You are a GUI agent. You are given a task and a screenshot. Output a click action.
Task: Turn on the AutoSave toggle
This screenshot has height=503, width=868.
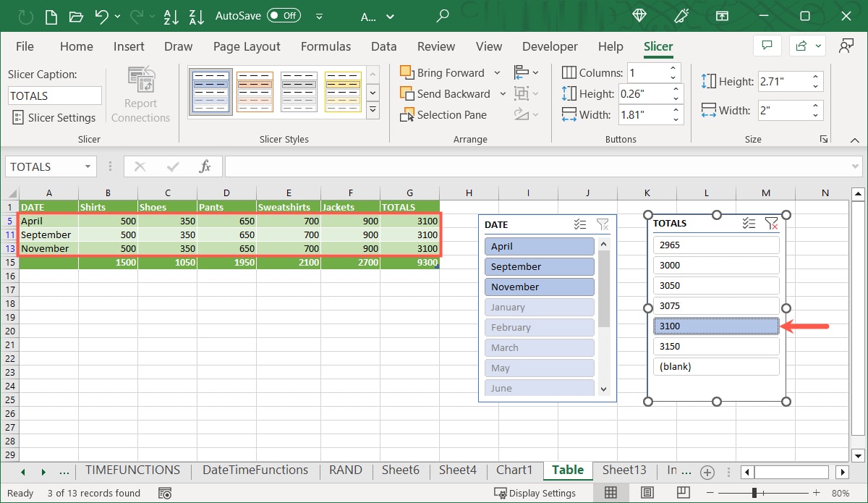(x=283, y=14)
